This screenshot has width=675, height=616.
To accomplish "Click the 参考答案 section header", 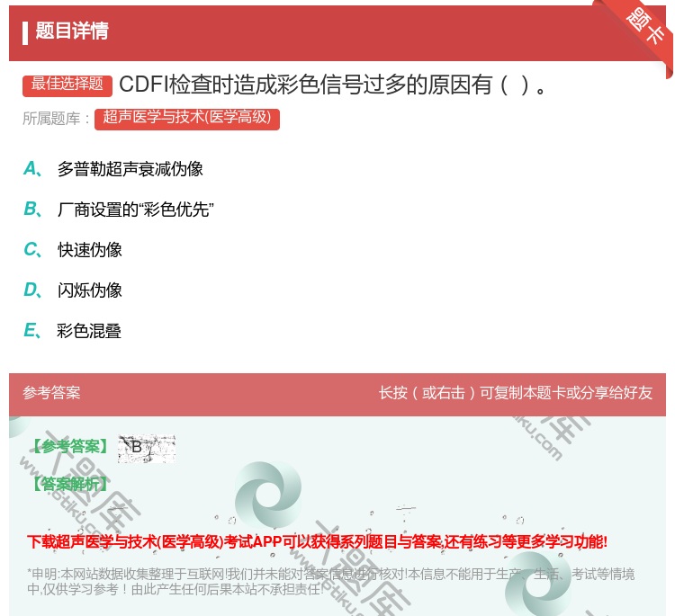I will tap(51, 393).
